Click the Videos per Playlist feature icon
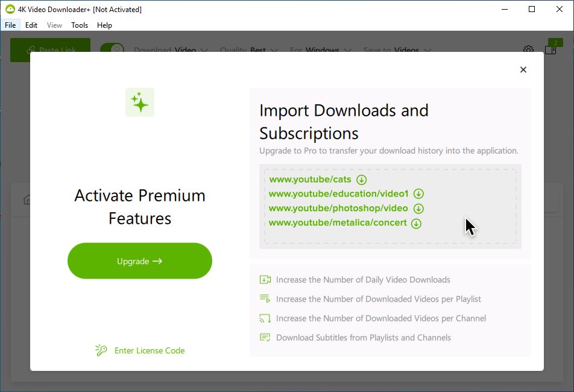The image size is (574, 392). point(265,299)
